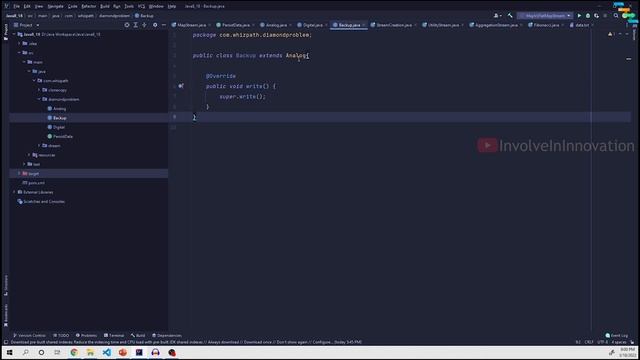This screenshot has width=640, height=360.
Task: Open the Refactor menu
Action: [89, 6]
